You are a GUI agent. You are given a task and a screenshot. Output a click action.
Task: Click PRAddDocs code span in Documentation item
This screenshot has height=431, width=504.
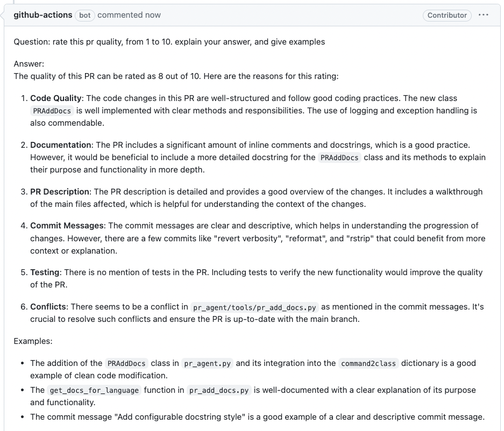[x=339, y=158]
